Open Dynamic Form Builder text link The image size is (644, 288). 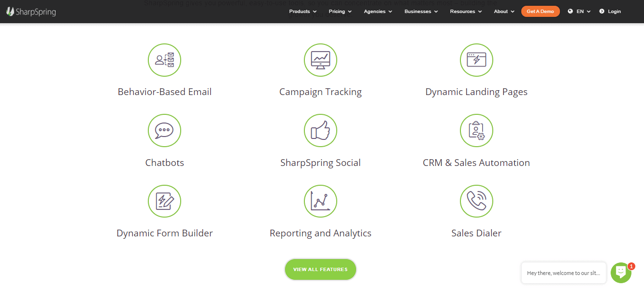(x=165, y=233)
